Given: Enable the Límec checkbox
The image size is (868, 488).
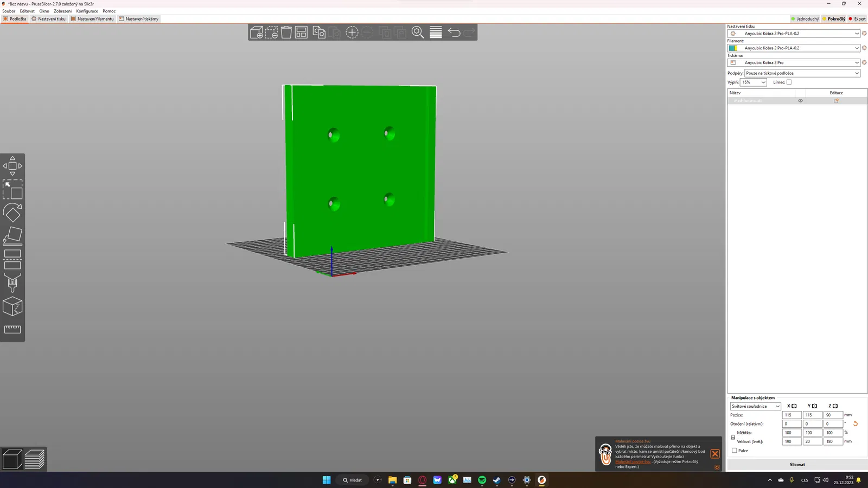Looking at the screenshot, I should [789, 82].
